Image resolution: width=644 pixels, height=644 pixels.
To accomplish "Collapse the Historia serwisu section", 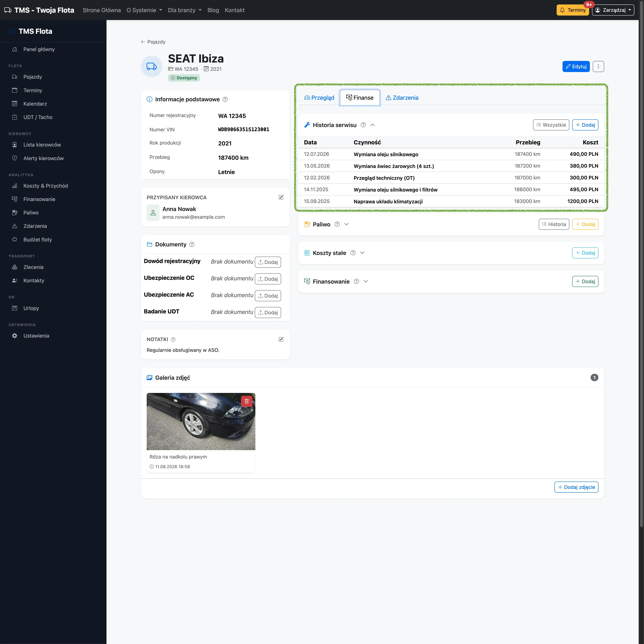I will [373, 125].
